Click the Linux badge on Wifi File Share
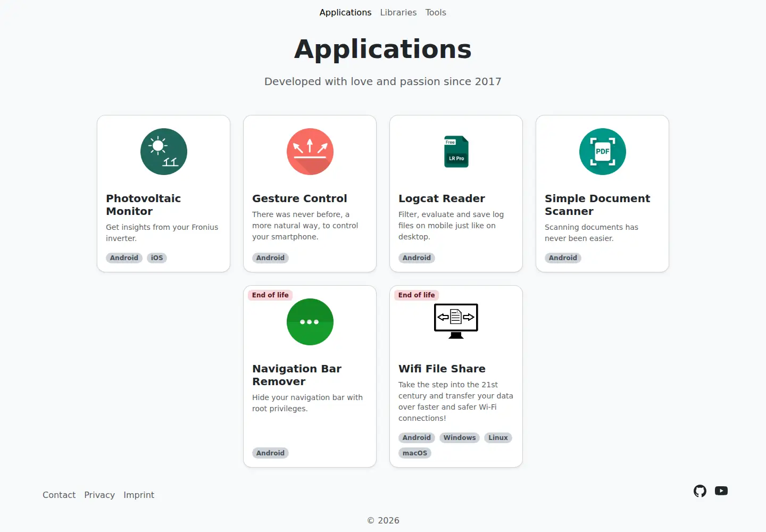 (x=498, y=438)
